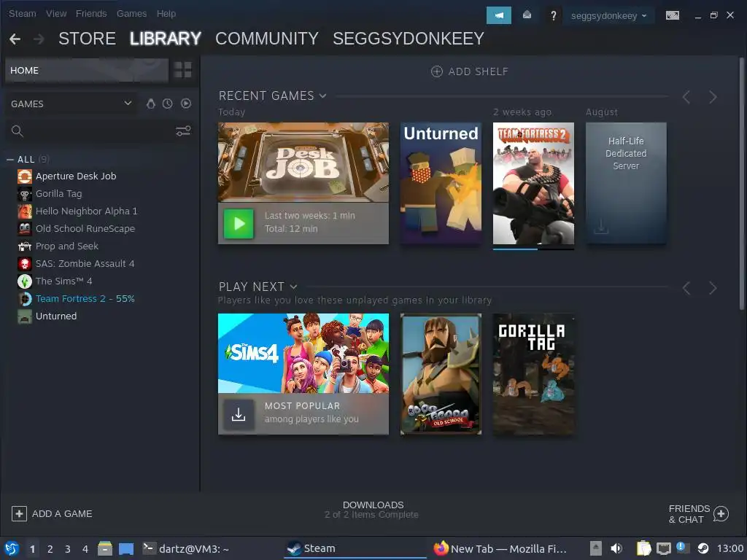Open advanced filter sliders icon
Screen dimensions: 747x560
pos(183,131)
